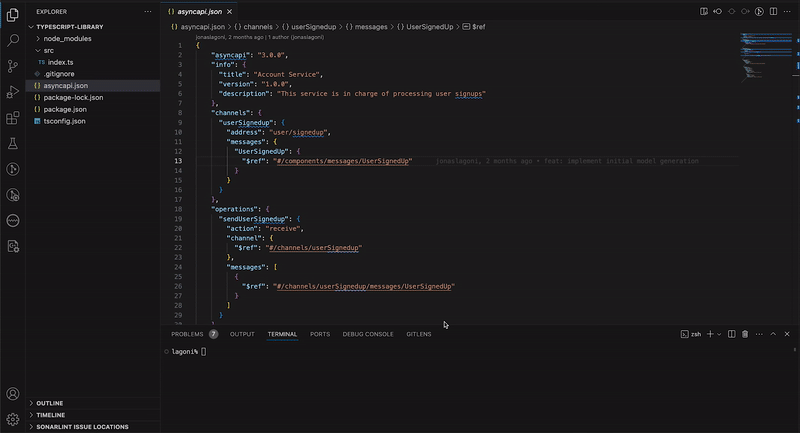
Task: Click Open Changes icon in editor toolbar
Action: (x=704, y=11)
